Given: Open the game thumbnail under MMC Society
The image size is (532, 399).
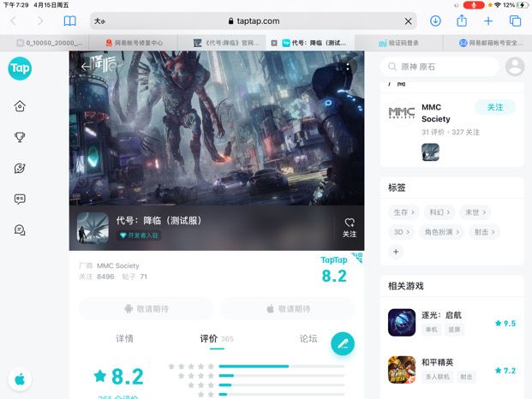Looking at the screenshot, I should pos(430,152).
